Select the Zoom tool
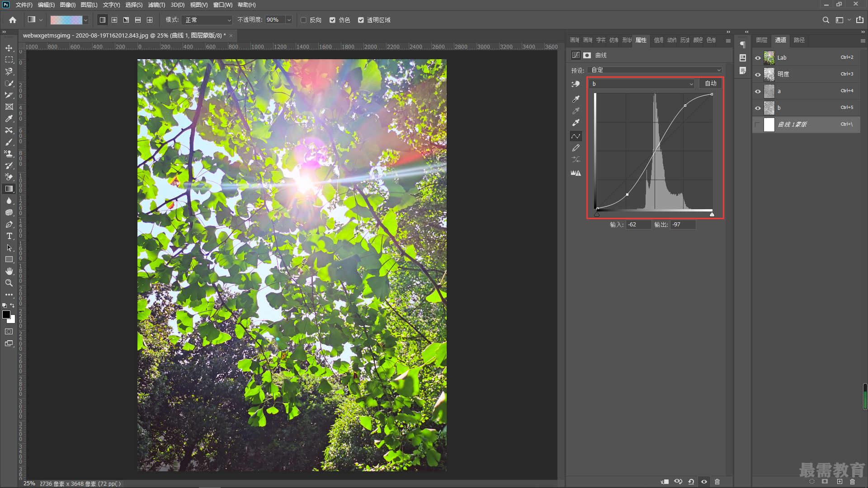This screenshot has width=868, height=488. click(9, 283)
